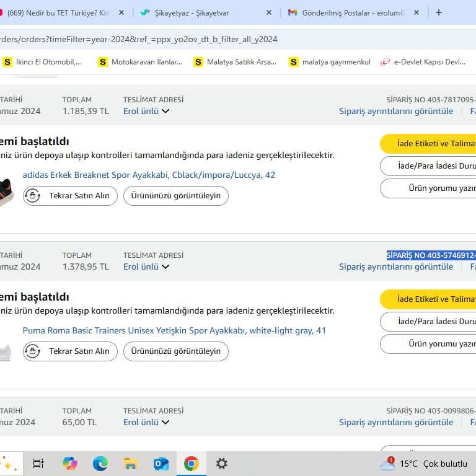476x476 pixels.
Task: Close the Gönderilmiş Postalar tab
Action: [416, 12]
